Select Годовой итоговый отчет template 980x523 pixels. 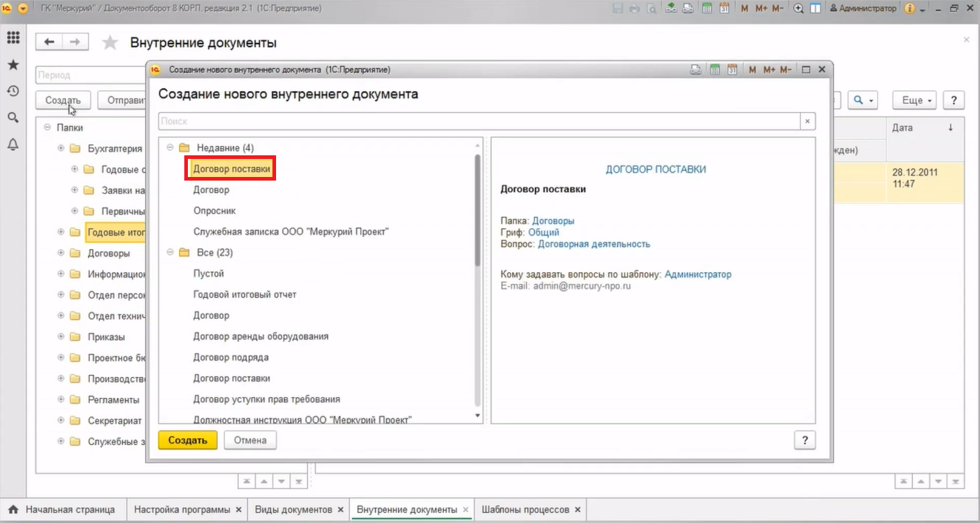245,295
